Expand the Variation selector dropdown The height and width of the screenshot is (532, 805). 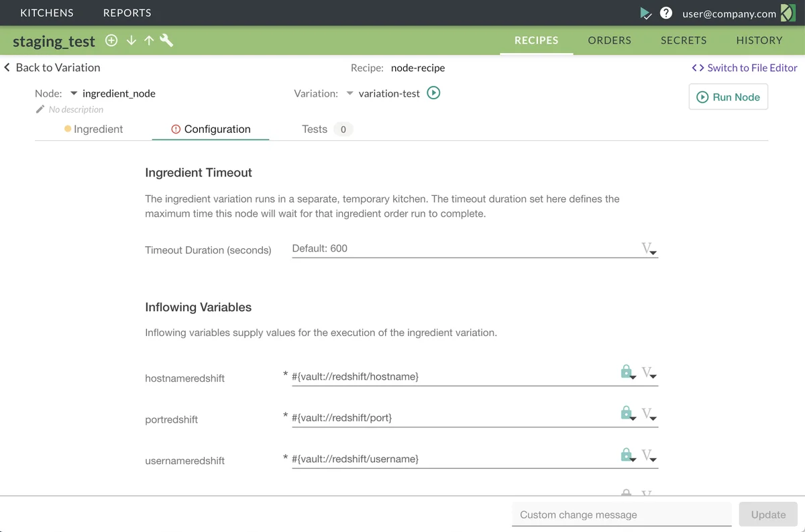click(x=350, y=93)
